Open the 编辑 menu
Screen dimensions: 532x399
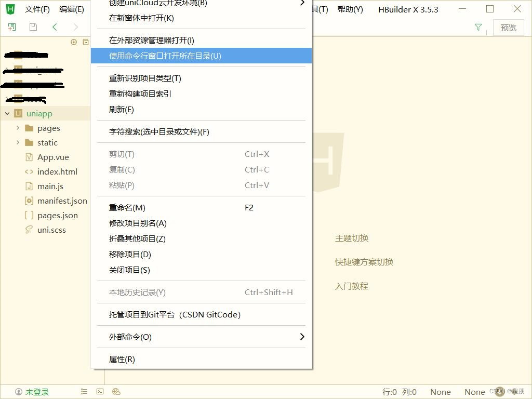73,9
